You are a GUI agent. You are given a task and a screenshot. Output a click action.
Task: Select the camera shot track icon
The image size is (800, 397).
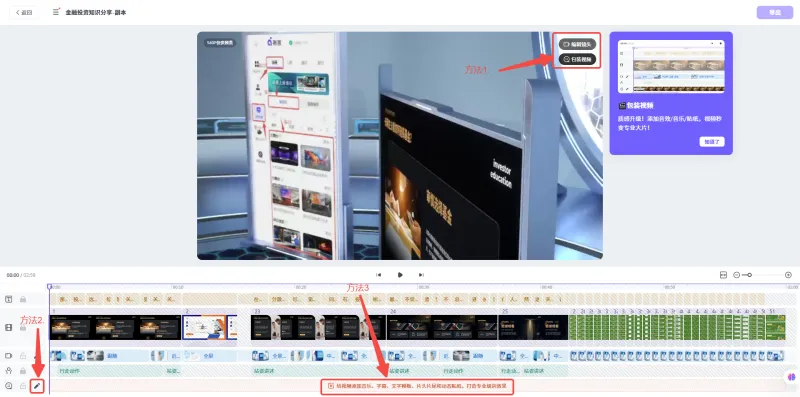point(8,356)
